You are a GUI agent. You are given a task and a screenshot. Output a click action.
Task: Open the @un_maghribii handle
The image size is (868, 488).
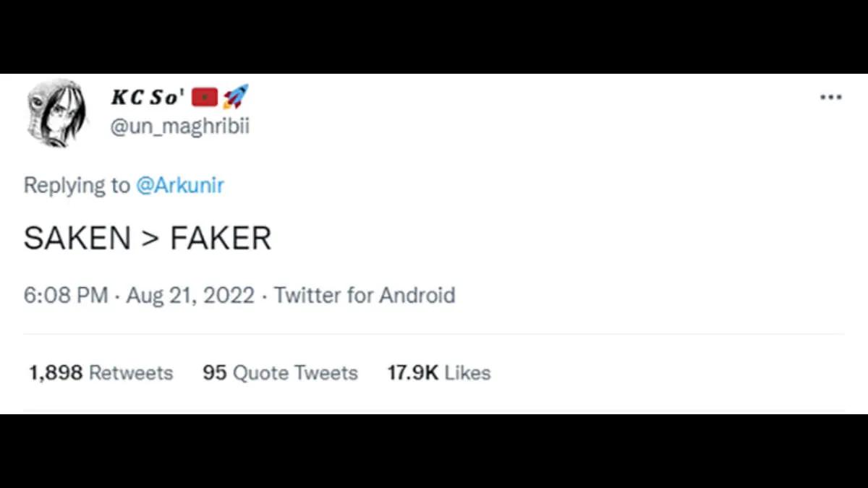coord(179,127)
